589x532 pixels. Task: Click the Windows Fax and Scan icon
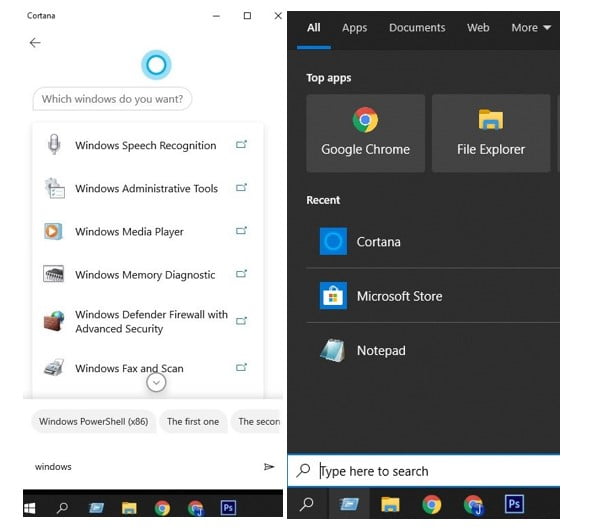(54, 367)
